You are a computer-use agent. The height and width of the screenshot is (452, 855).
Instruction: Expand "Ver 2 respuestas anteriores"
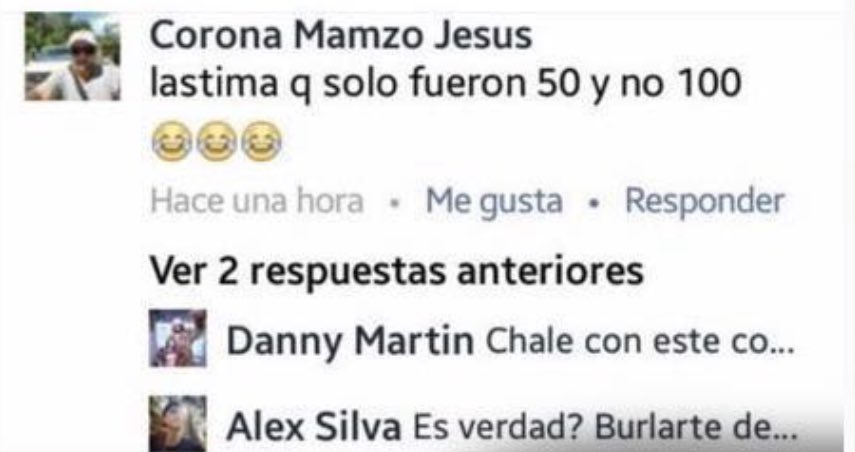396,271
